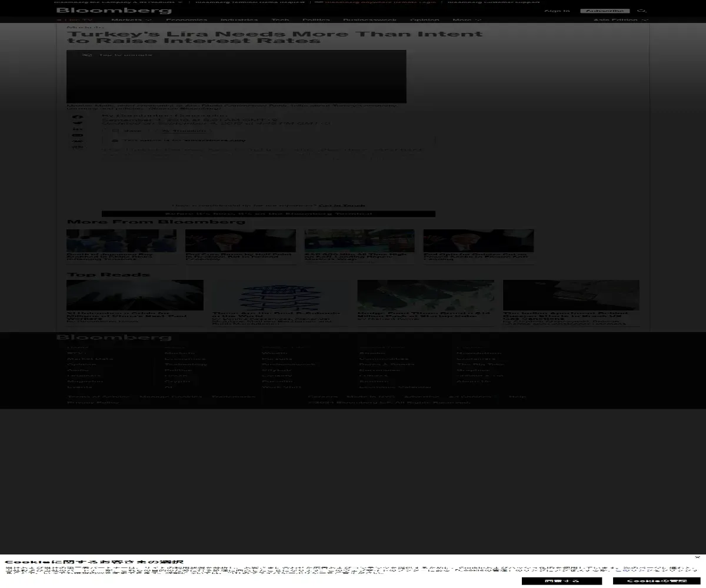Open Trademarks footer link

point(234,396)
